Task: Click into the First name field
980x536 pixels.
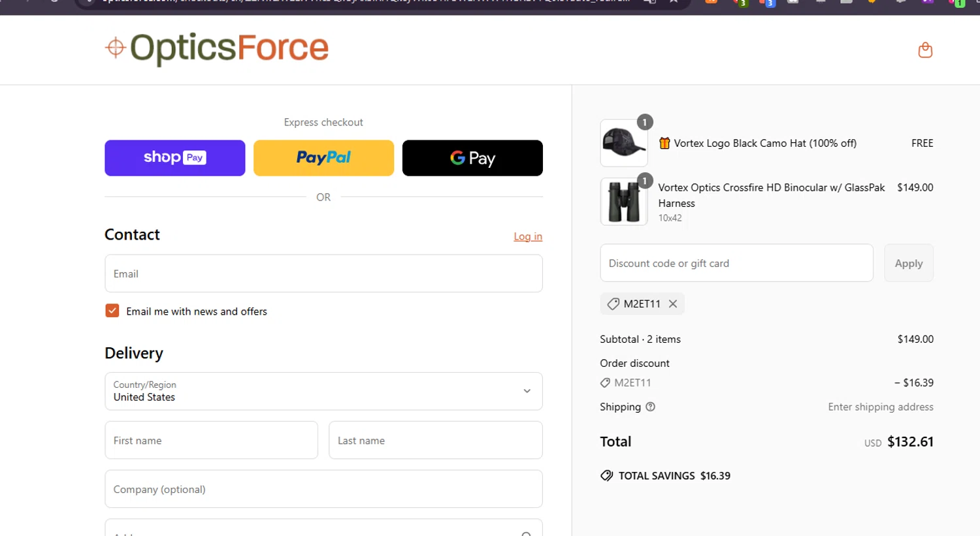Action: tap(211, 440)
